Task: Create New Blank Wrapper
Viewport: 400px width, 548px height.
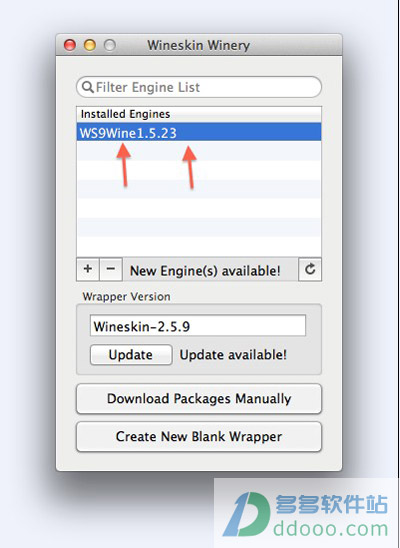Action: point(199,437)
